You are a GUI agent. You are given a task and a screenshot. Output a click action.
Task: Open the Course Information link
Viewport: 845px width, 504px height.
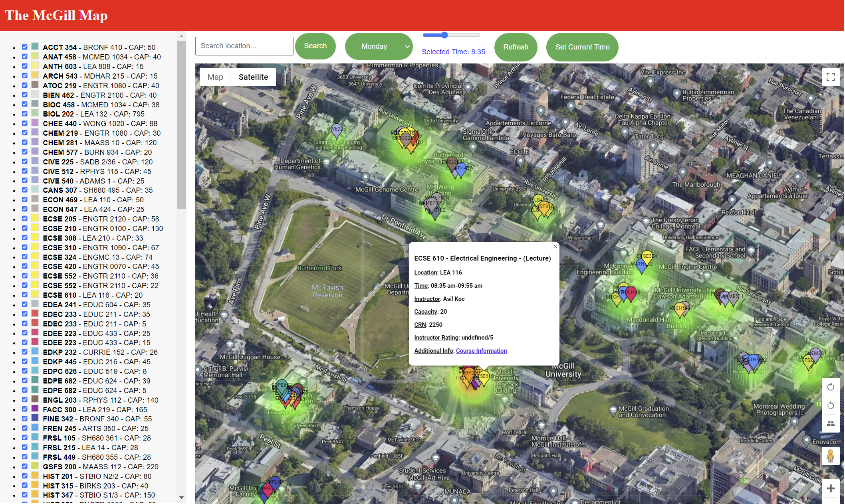tap(481, 351)
